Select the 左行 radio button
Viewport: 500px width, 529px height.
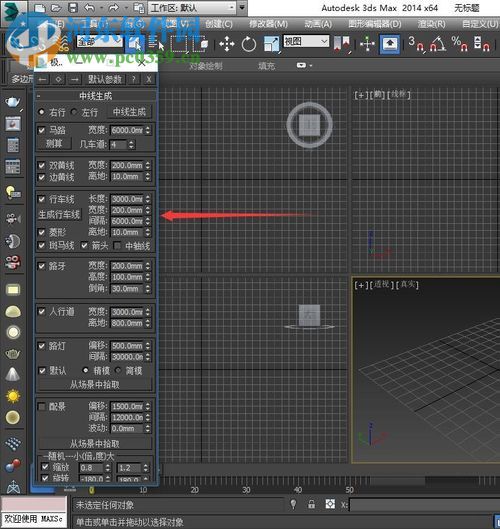pos(74,112)
